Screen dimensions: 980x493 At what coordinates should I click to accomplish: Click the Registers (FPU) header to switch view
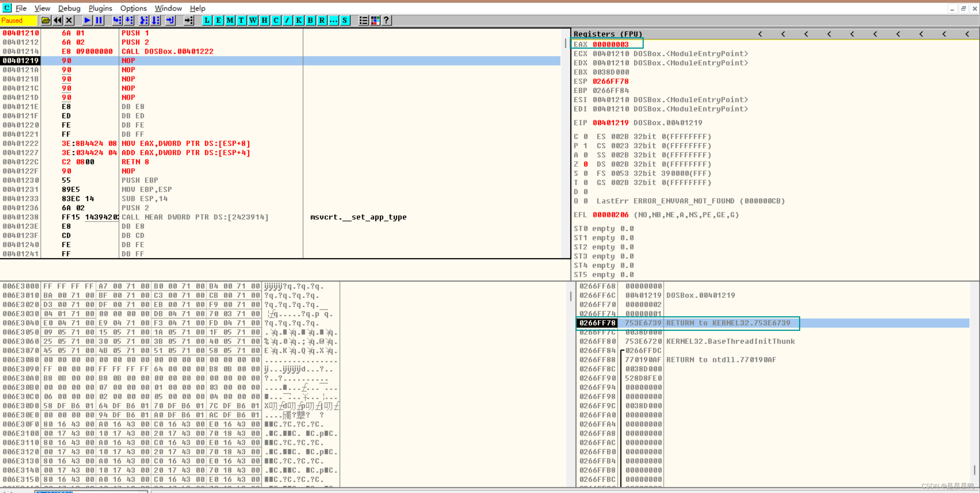[x=607, y=34]
